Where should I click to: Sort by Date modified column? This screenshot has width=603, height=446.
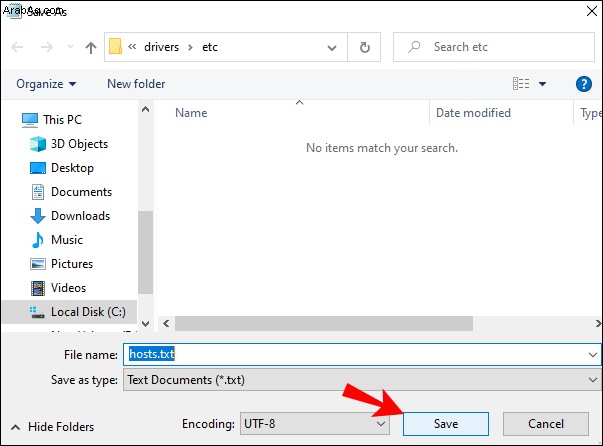[x=473, y=113]
